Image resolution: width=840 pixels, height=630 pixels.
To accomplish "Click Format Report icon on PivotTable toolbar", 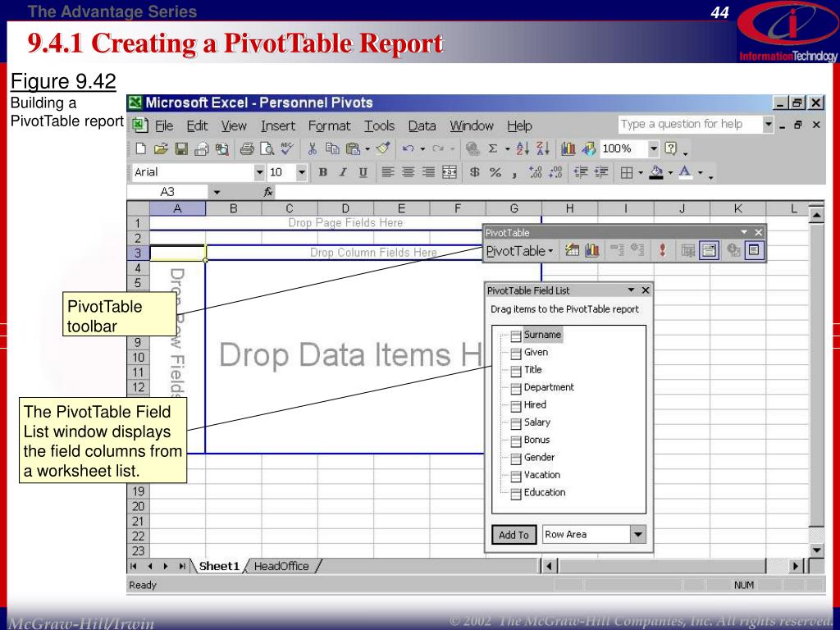I will click(x=572, y=250).
